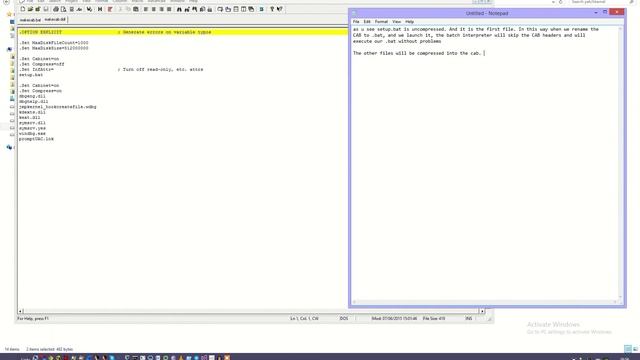Screen dimensions: 640x360
Task: Click the 'symsrv.yes' line
Action: tap(32, 128)
